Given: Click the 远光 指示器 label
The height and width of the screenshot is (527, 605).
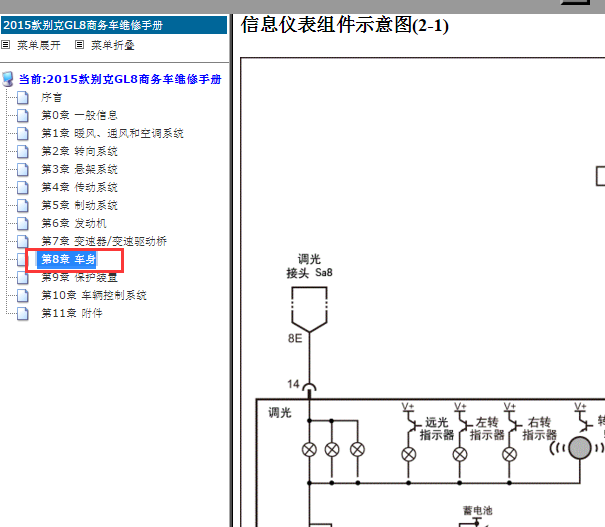Looking at the screenshot, I should tap(437, 429).
